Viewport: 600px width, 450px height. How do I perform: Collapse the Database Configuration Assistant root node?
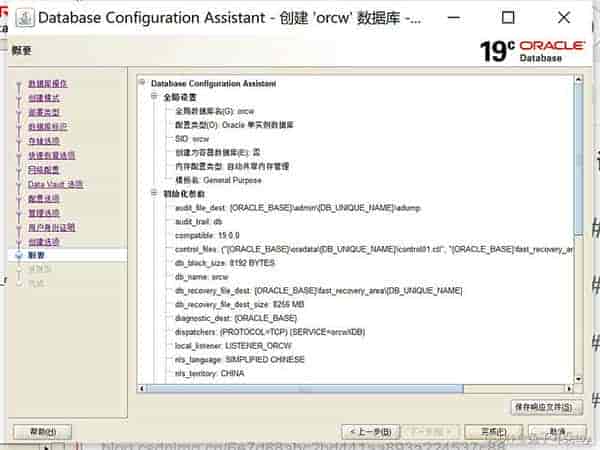click(142, 83)
